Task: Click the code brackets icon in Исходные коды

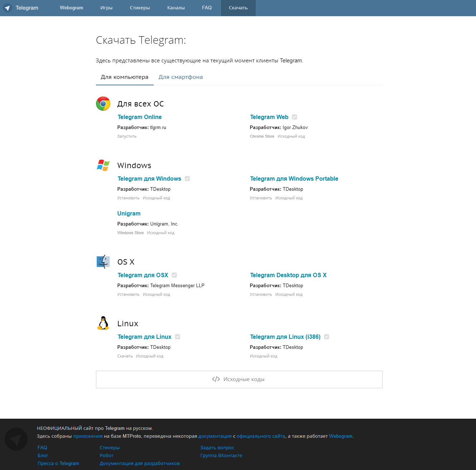Action: 216,379
